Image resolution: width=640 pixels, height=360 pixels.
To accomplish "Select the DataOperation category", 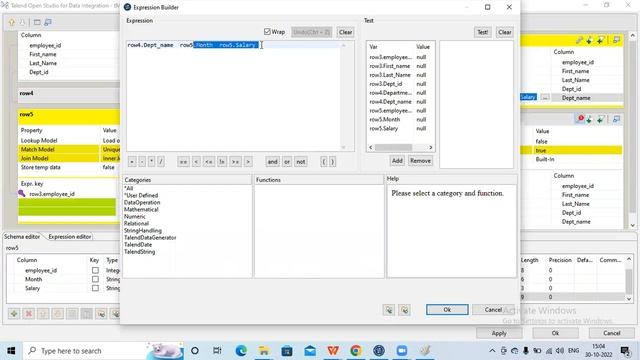I will point(142,202).
